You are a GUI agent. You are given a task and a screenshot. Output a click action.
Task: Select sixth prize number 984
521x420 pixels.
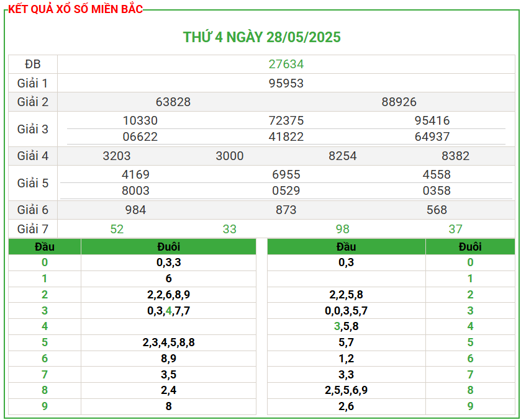[135, 210]
